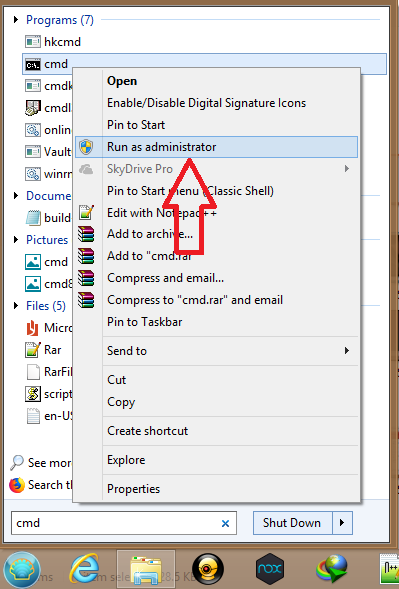Collapse the Files (5) results group
The height and width of the screenshot is (589, 399).
pyautogui.click(x=16, y=305)
